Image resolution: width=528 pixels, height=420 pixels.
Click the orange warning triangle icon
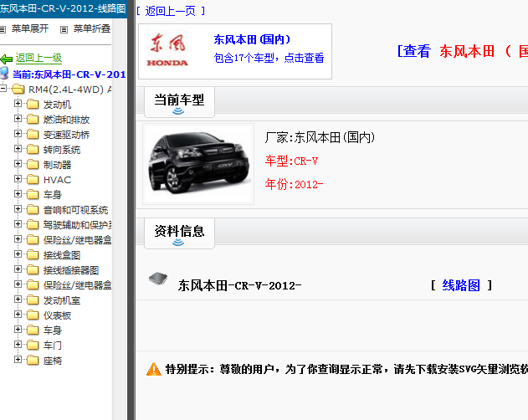tap(154, 369)
